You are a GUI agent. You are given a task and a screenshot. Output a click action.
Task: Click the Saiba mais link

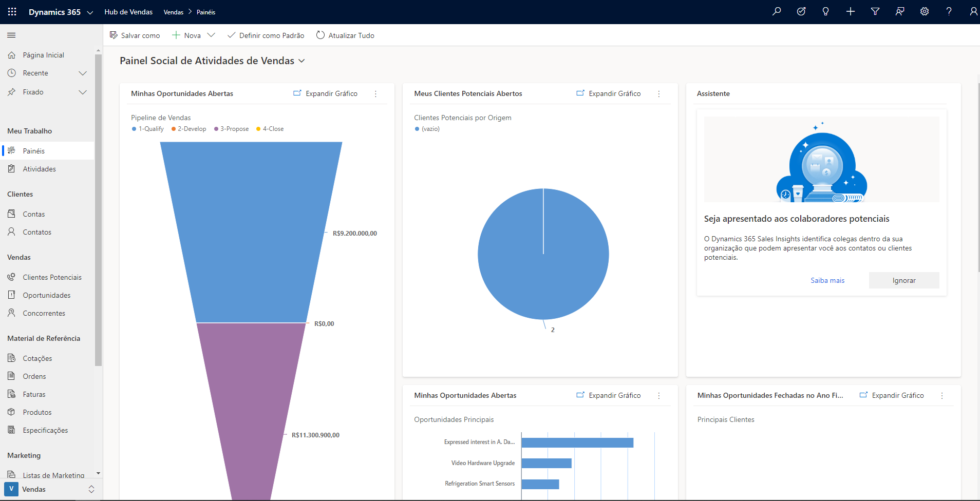pos(827,280)
